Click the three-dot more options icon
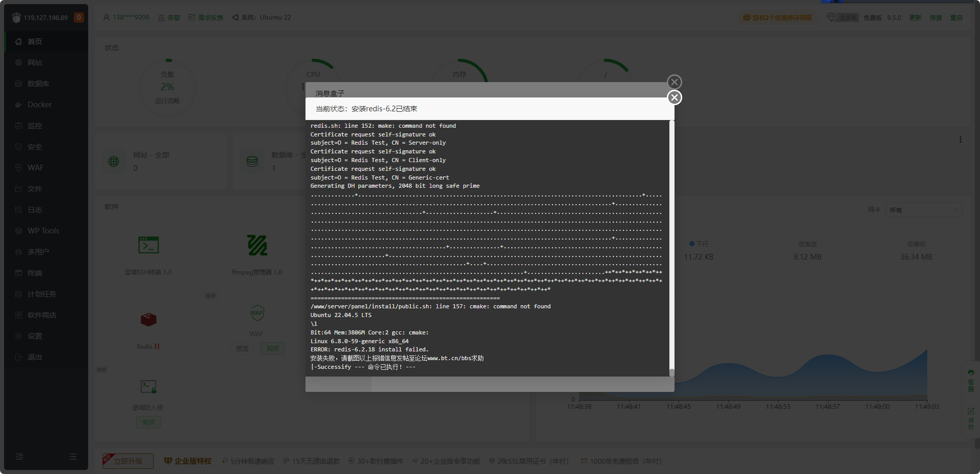 pos(961,140)
